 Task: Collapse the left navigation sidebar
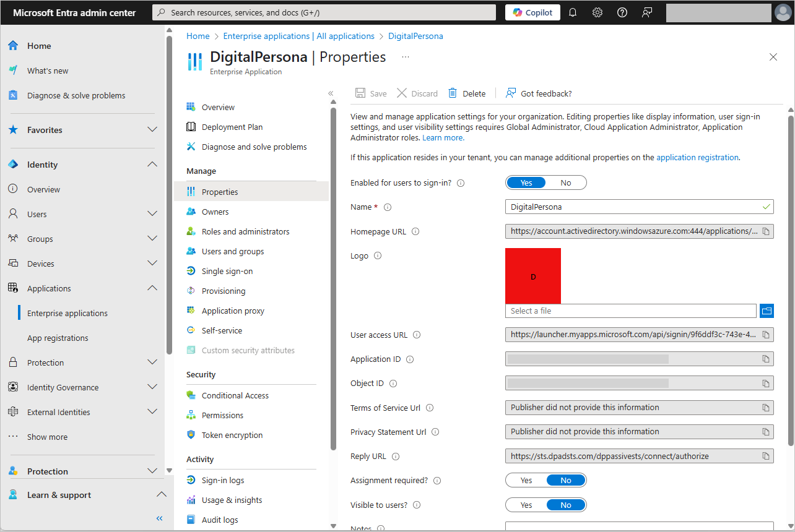click(159, 518)
